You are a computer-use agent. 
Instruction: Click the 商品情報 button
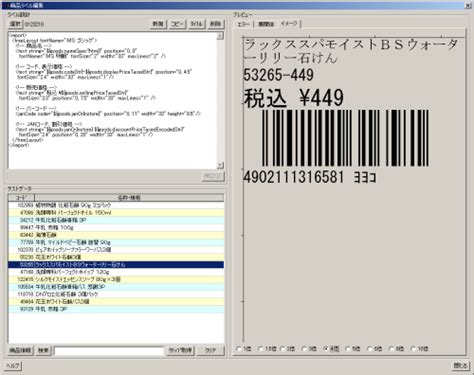point(20,351)
